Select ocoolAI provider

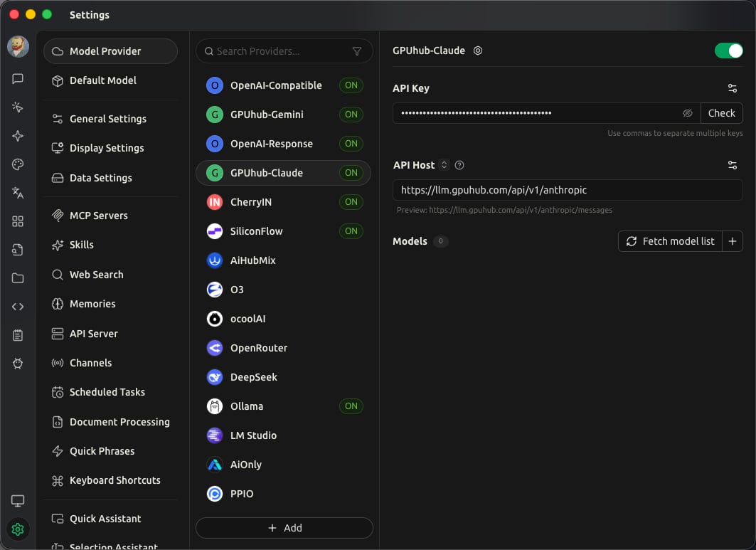(284, 319)
